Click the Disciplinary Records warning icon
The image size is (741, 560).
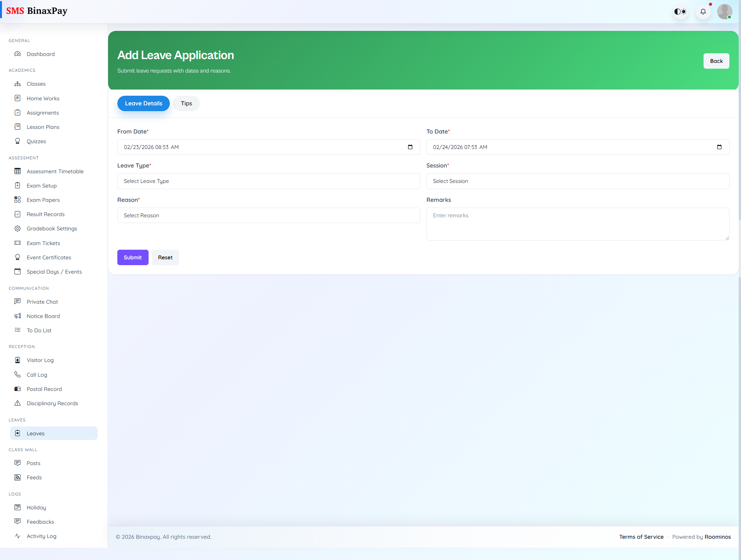[x=18, y=403]
